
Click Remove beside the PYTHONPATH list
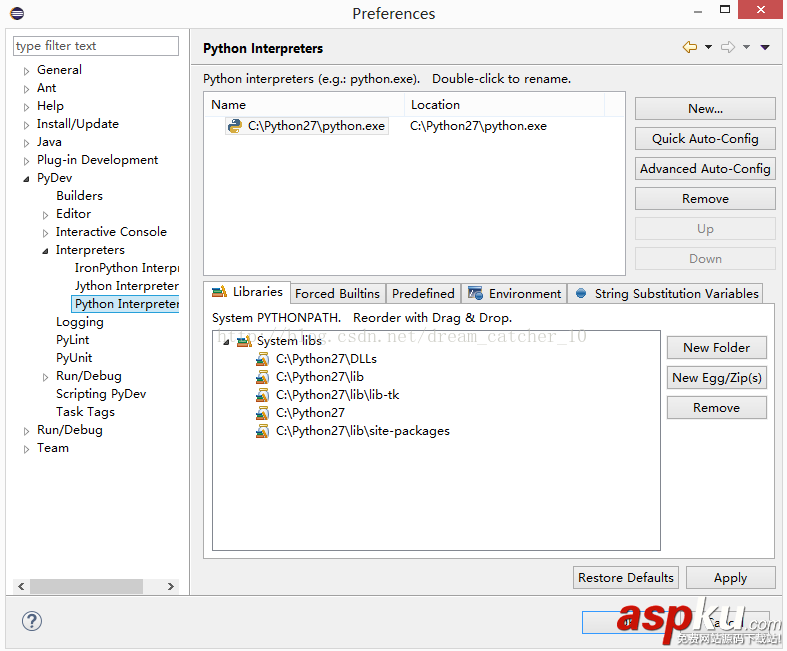(x=717, y=408)
